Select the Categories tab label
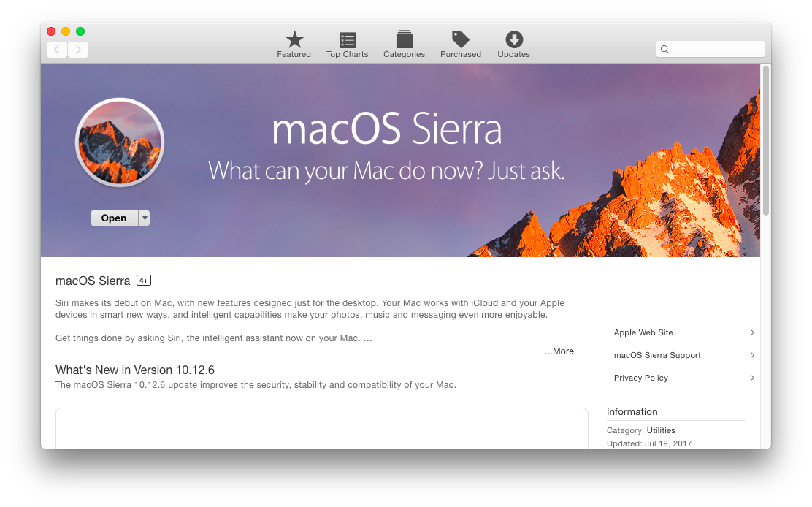 point(404,54)
